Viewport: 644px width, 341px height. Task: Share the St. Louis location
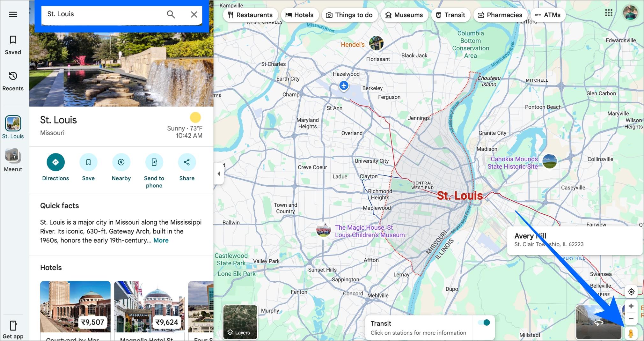pos(187,162)
